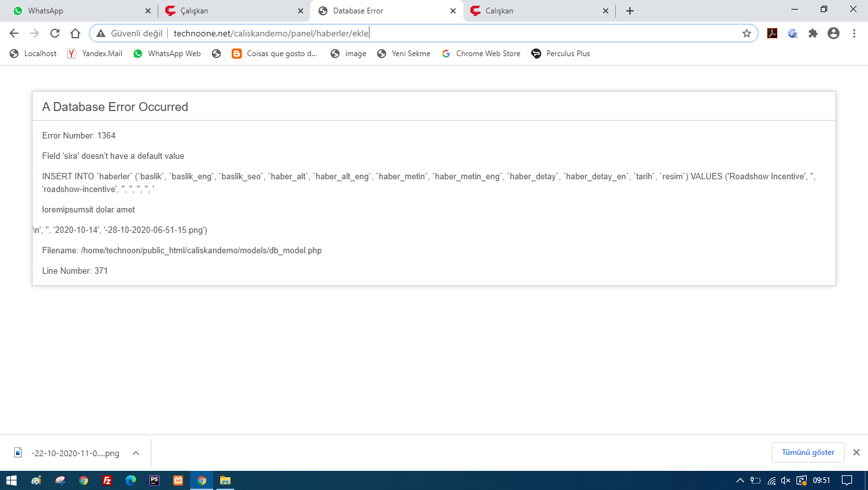Reload the Database Error page
Image resolution: width=868 pixels, height=490 pixels.
55,33
